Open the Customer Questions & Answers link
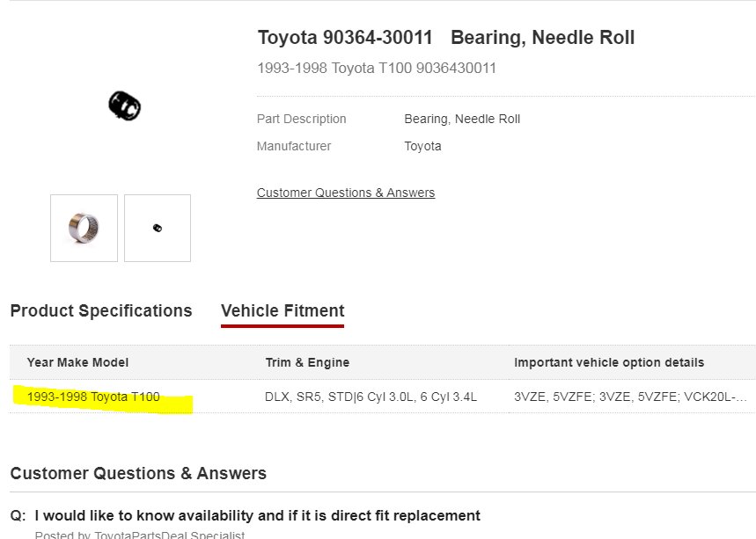 pos(345,193)
